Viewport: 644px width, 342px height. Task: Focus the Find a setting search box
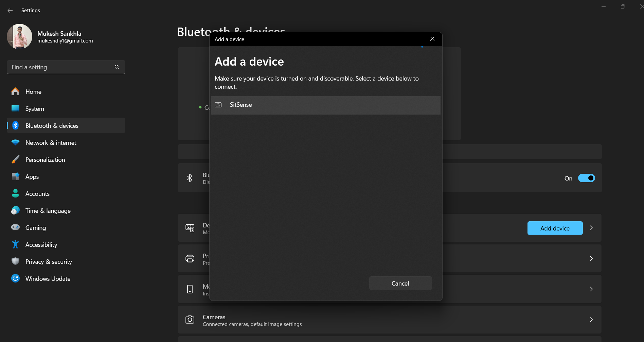pyautogui.click(x=66, y=67)
